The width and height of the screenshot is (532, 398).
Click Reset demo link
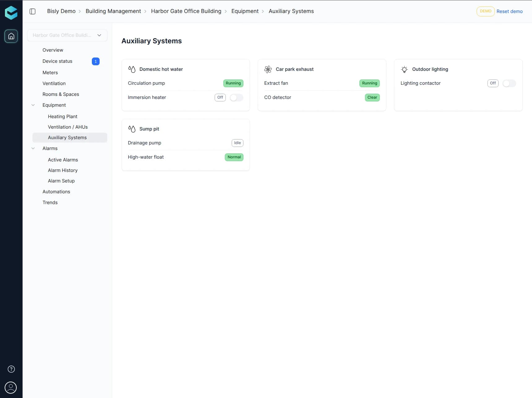(x=509, y=11)
